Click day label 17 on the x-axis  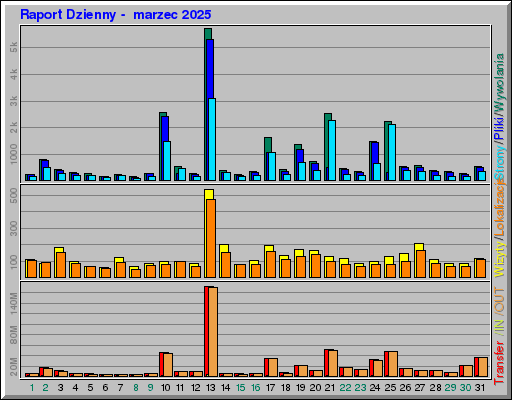(x=270, y=388)
